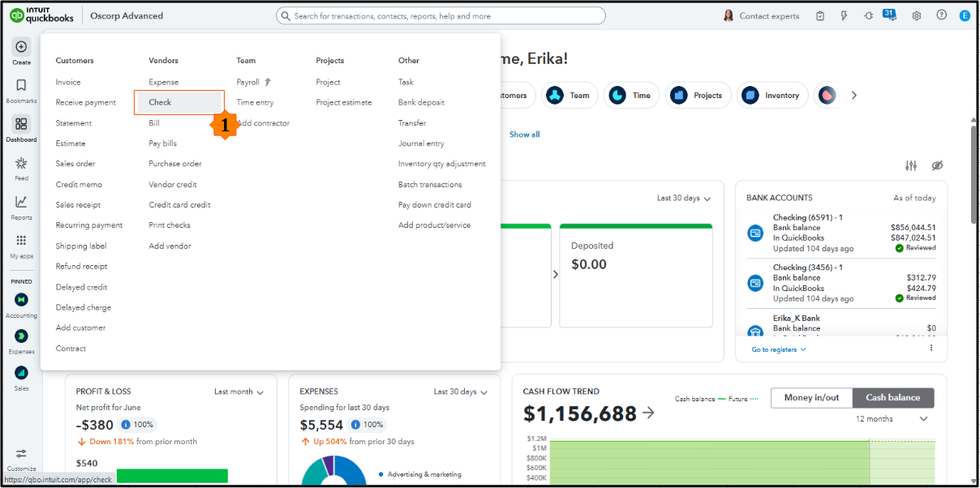
Task: Choose Journal entry in Create menu
Action: (x=421, y=143)
